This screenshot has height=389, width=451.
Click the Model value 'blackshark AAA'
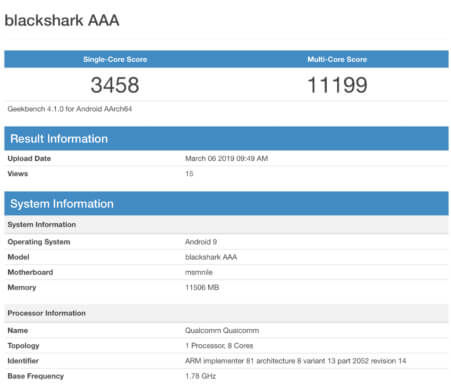point(211,257)
